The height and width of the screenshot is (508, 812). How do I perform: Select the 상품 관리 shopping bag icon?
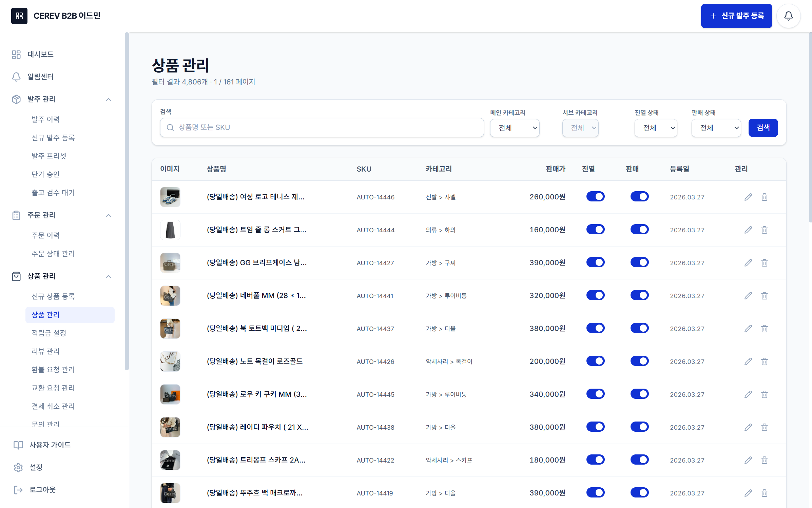click(x=16, y=276)
